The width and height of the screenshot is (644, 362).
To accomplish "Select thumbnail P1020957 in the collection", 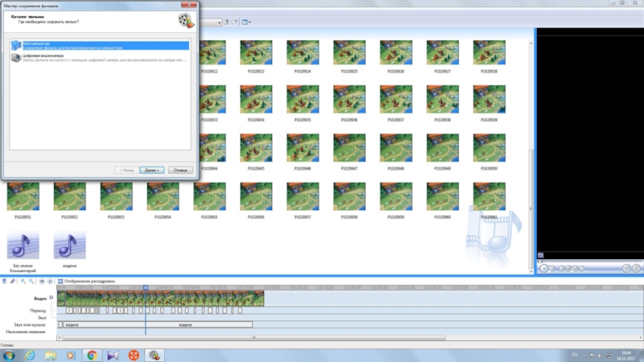I will tap(302, 197).
